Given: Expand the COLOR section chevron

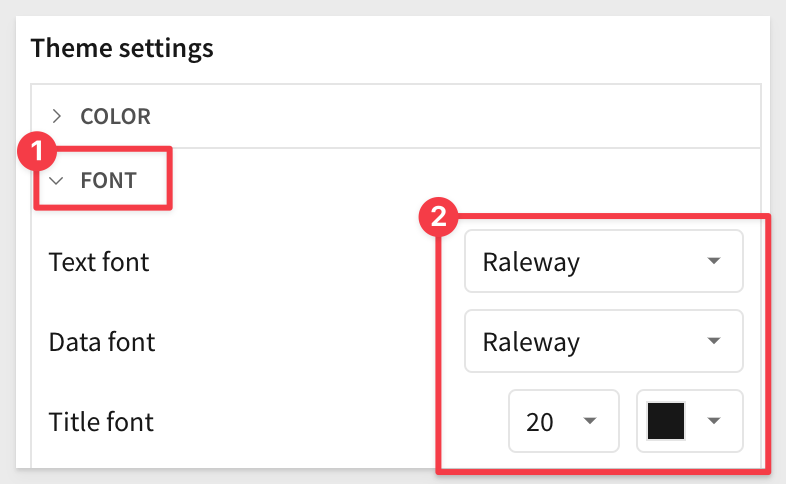Looking at the screenshot, I should (x=57, y=116).
